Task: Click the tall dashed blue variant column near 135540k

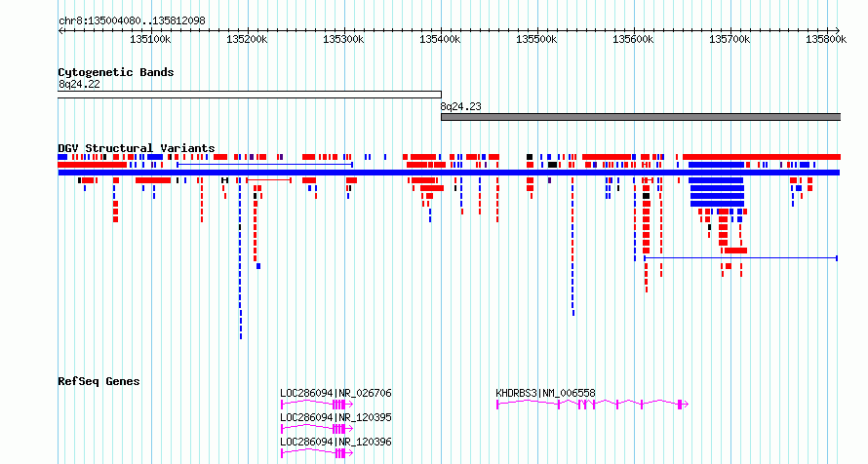Action: (x=572, y=247)
